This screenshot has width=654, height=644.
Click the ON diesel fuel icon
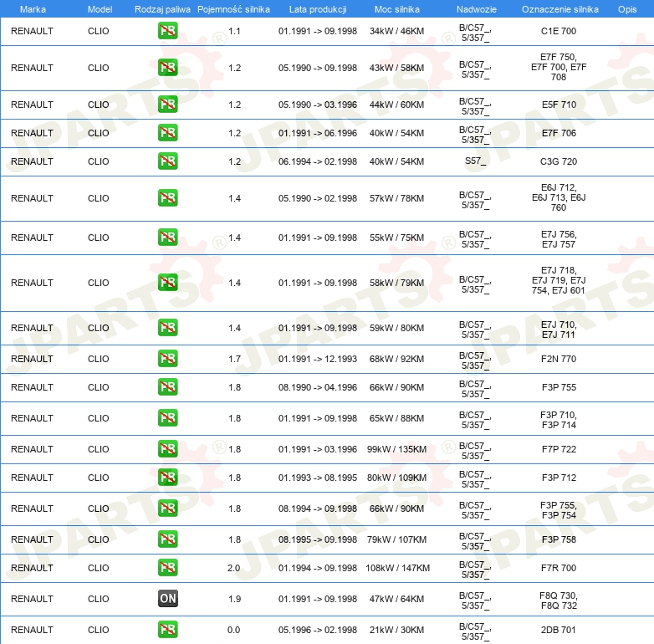tap(167, 599)
